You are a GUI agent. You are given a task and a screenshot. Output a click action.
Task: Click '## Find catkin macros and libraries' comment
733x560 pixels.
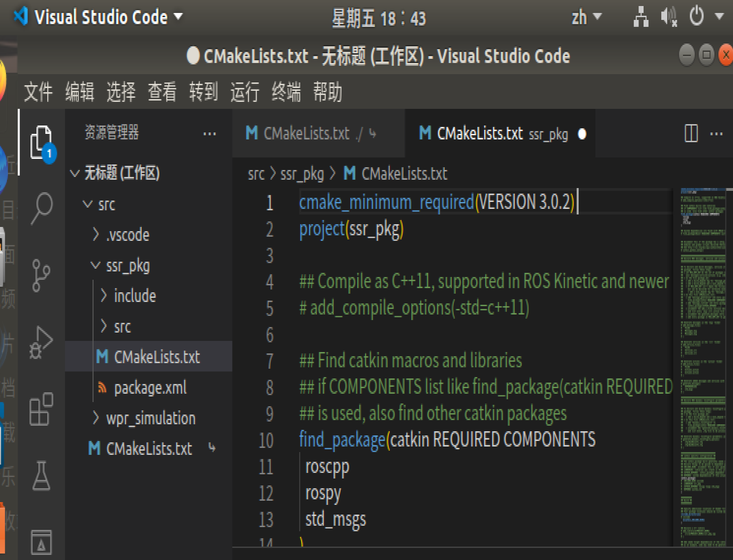[411, 360]
